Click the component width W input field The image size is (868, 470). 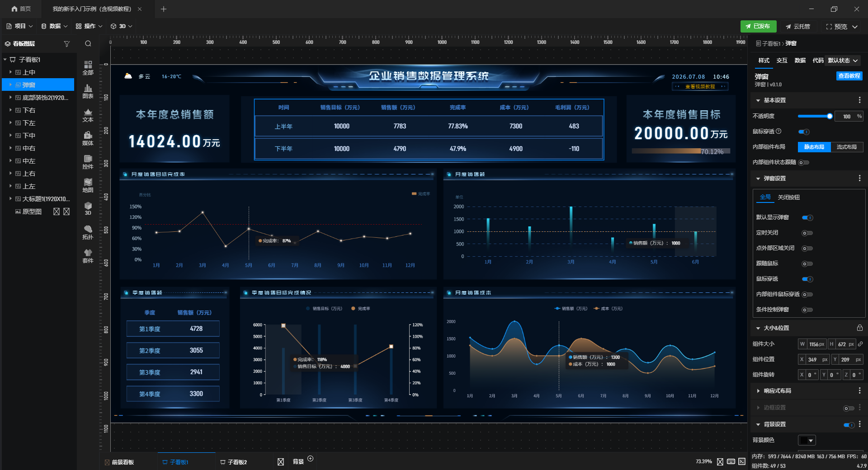pyautogui.click(x=812, y=344)
